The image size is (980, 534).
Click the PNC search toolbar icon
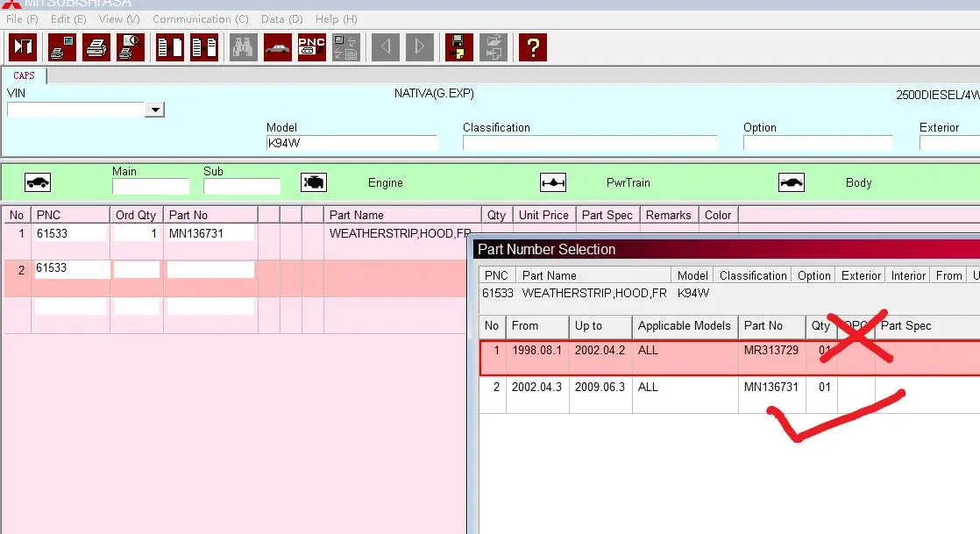click(x=312, y=46)
